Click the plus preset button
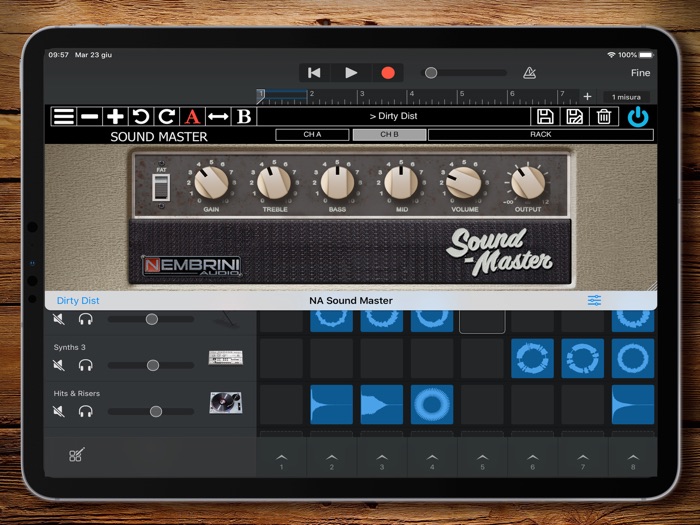 [115, 117]
